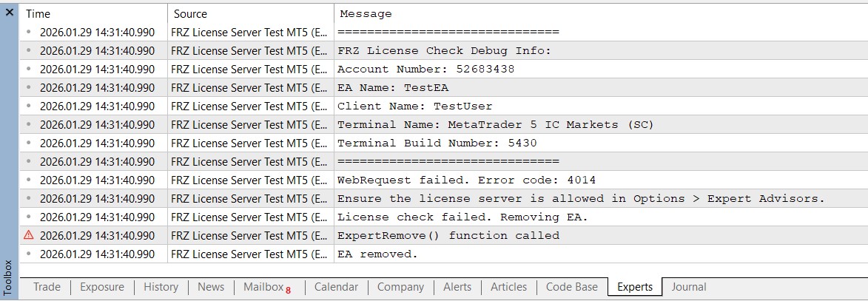Click the red warning icon on ExpertRemove row

point(29,235)
